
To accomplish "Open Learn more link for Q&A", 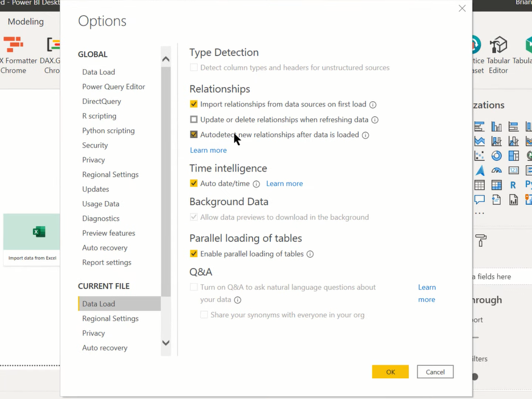I will coord(427,293).
